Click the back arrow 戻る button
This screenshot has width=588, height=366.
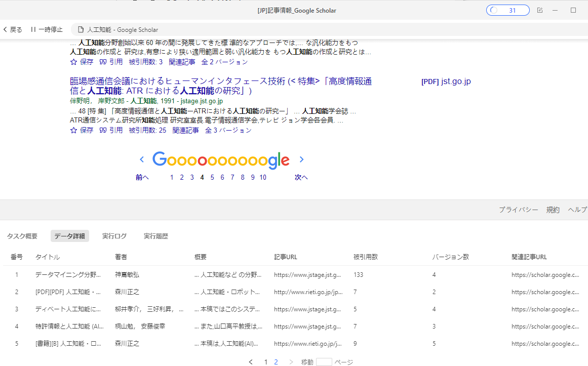tap(12, 30)
